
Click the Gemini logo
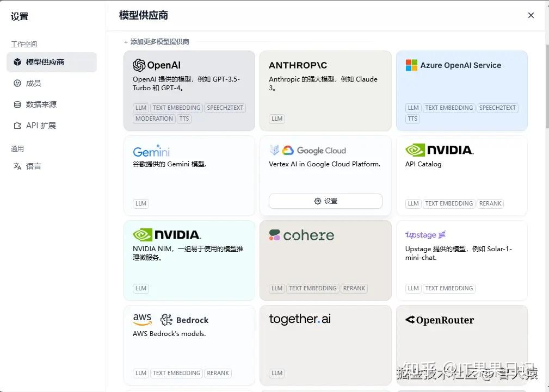tap(151, 151)
